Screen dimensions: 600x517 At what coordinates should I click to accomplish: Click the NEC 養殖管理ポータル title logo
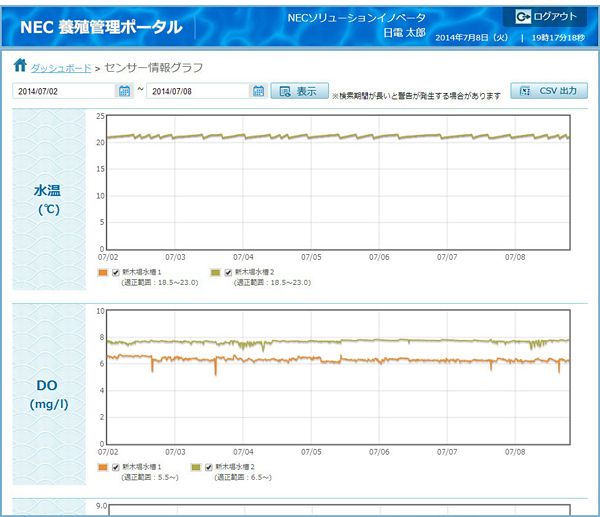tap(101, 27)
